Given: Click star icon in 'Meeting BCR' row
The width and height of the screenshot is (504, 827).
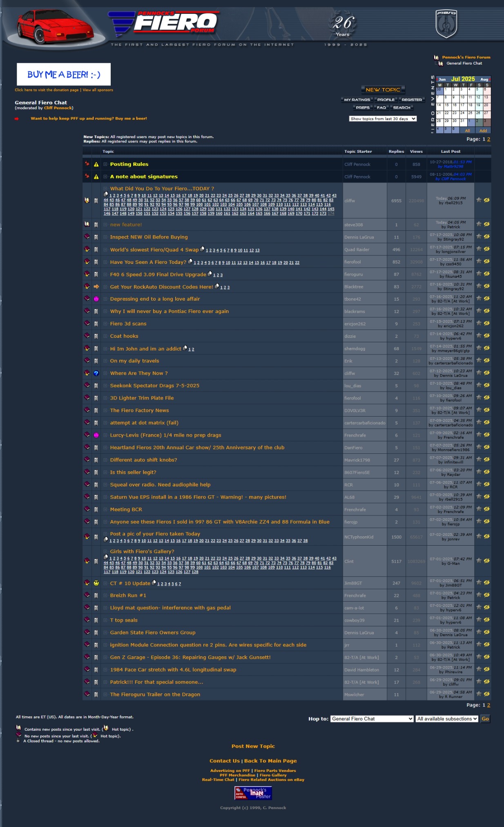Looking at the screenshot, I should coord(479,509).
